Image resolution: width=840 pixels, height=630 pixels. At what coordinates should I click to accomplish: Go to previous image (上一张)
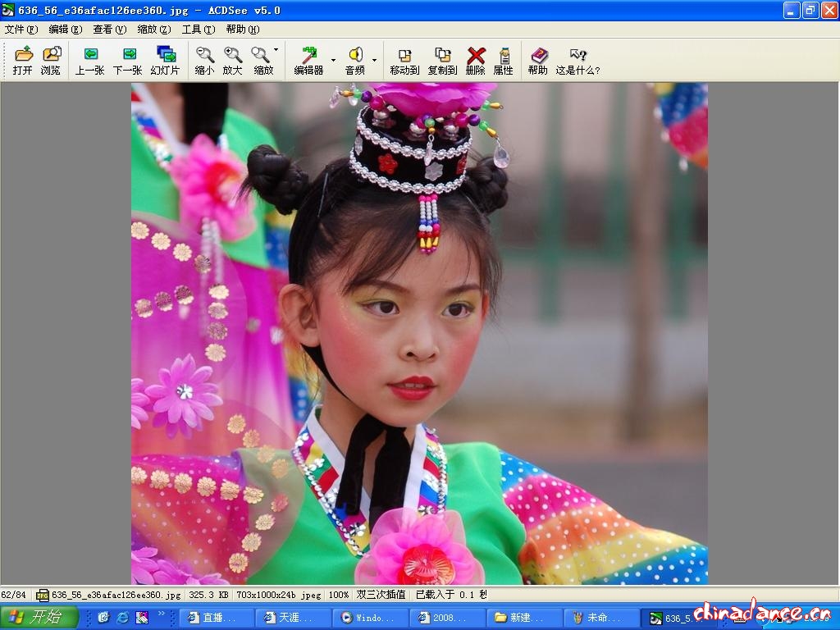[90, 61]
